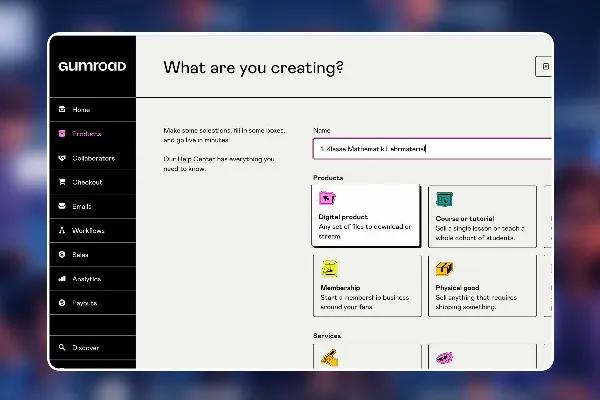Open Sales in the sidebar
The height and width of the screenshot is (400, 600).
(x=93, y=255)
